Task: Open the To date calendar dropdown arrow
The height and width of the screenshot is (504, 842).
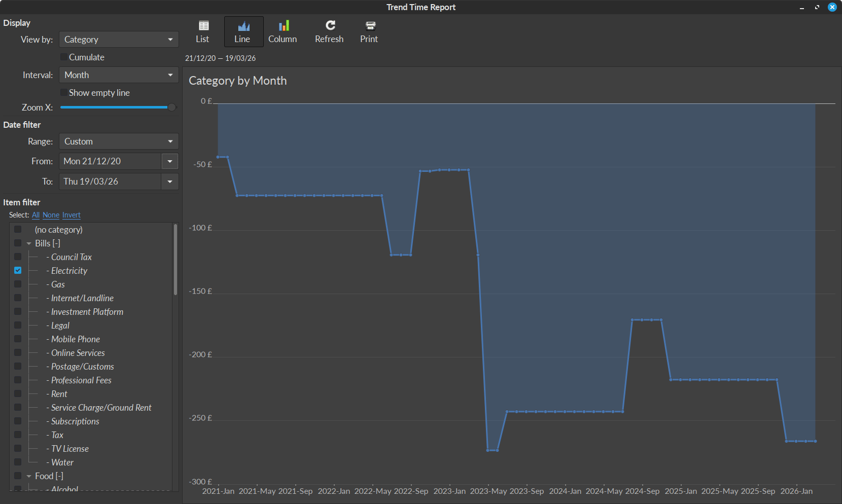Action: pyautogui.click(x=170, y=182)
